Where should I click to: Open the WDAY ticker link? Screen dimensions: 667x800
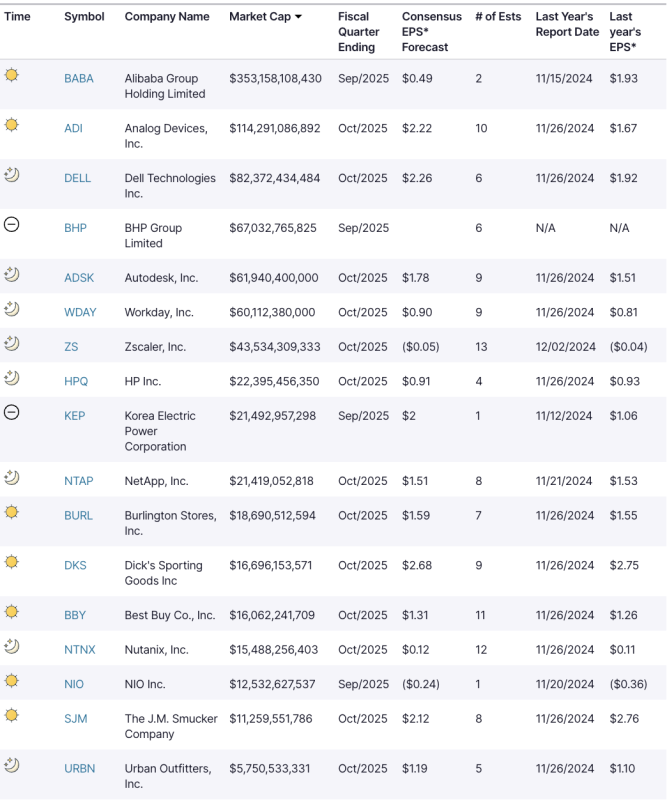80,312
